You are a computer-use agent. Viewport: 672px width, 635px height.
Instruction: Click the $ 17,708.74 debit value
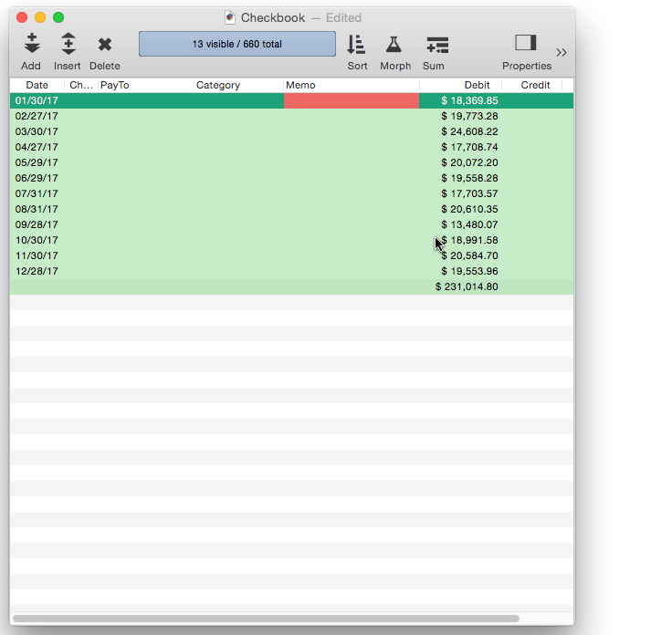click(x=469, y=147)
